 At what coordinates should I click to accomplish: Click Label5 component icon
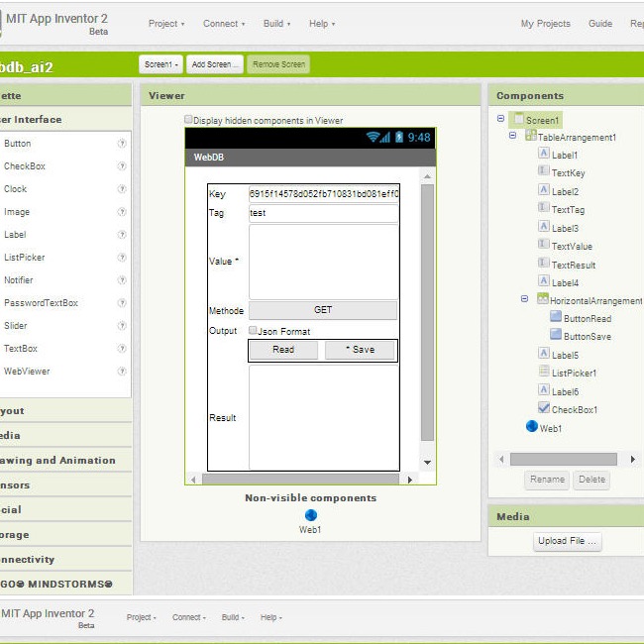point(543,354)
